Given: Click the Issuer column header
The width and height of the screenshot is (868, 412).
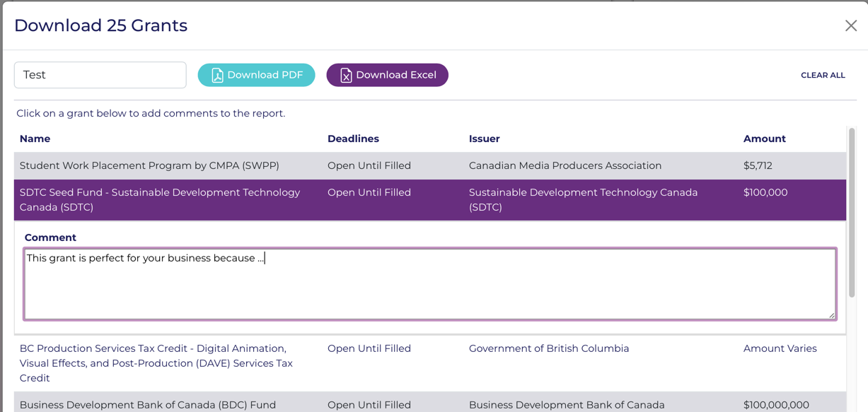Looking at the screenshot, I should click(x=484, y=139).
